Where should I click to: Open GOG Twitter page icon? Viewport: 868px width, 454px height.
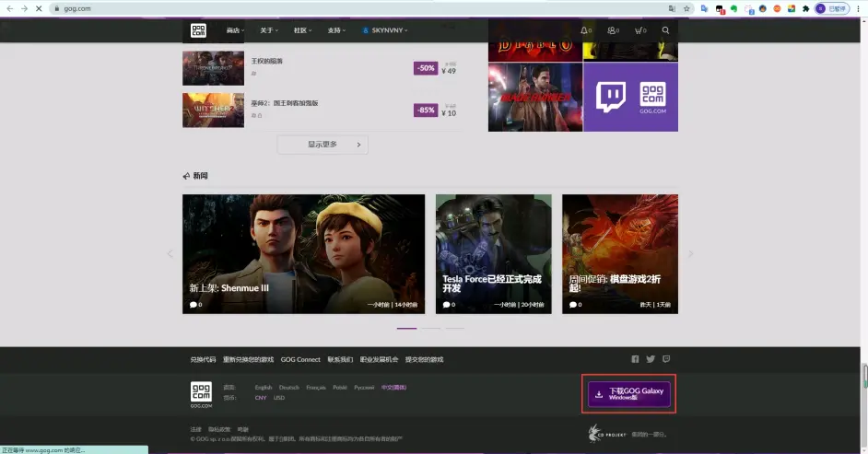click(651, 359)
